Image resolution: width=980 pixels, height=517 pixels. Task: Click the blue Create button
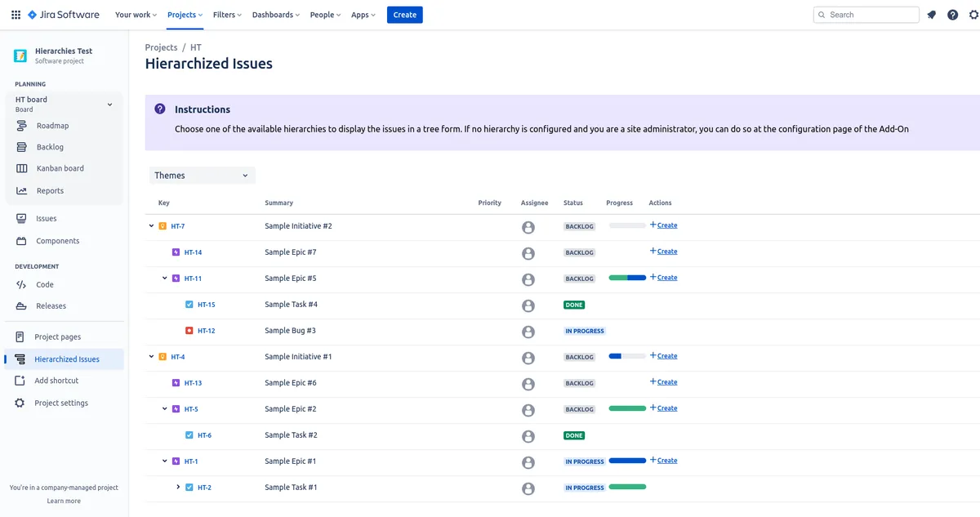pyautogui.click(x=404, y=15)
